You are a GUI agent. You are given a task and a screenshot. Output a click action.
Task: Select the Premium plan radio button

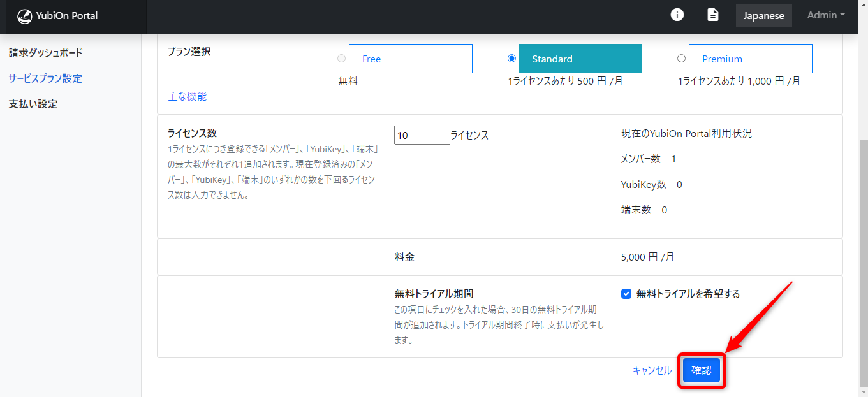(x=681, y=59)
